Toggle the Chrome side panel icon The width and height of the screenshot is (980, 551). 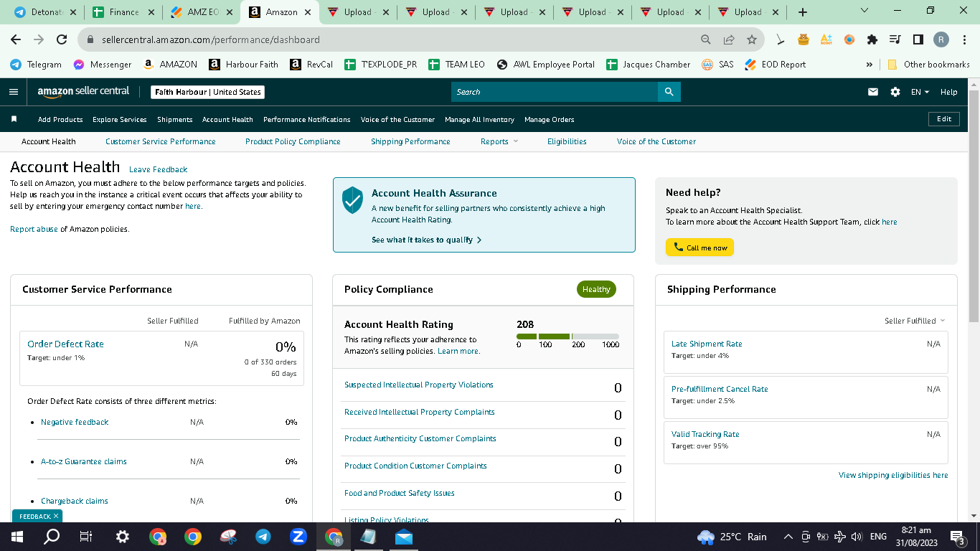(918, 39)
